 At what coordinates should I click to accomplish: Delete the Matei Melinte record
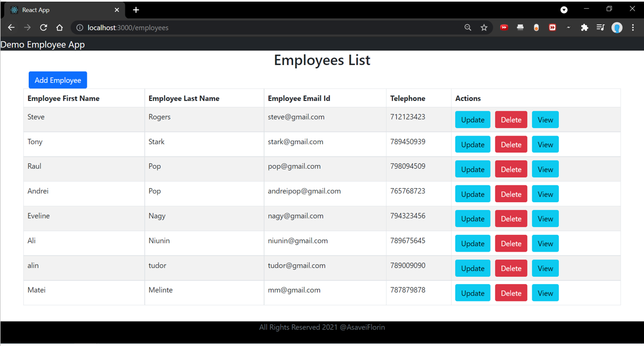tap(511, 293)
